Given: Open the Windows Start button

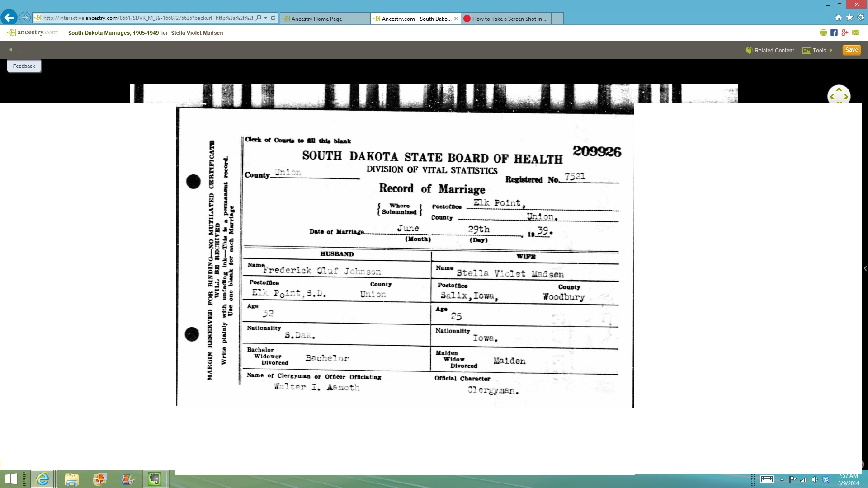Looking at the screenshot, I should click(11, 479).
